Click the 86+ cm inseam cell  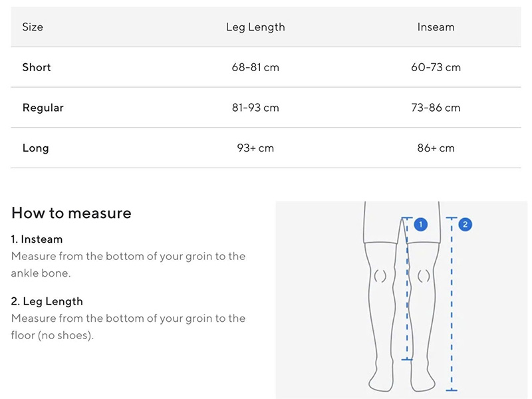(436, 148)
